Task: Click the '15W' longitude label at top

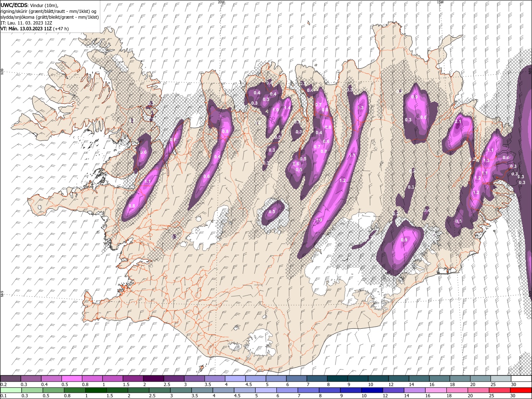Action: coord(440,2)
